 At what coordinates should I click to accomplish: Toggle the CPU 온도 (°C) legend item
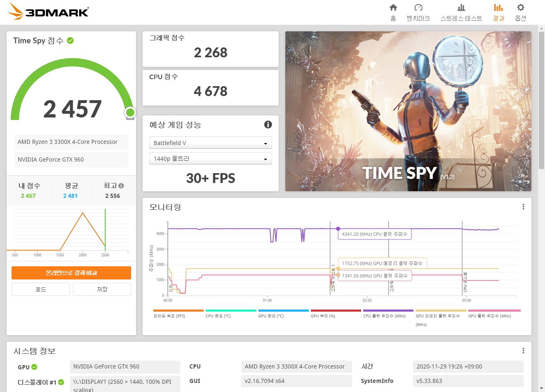(x=231, y=314)
